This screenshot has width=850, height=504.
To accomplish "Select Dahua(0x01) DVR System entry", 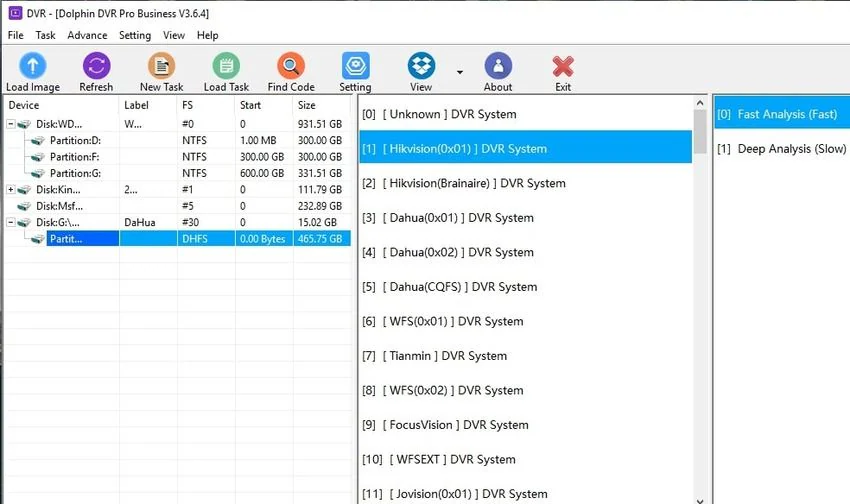I will click(525, 218).
